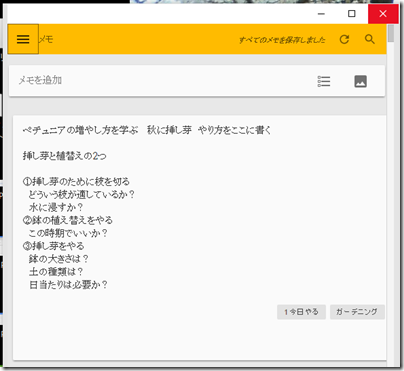This screenshot has width=404, height=371.
Task: Click the vertical scrollbar thumb
Action: [x=391, y=33]
